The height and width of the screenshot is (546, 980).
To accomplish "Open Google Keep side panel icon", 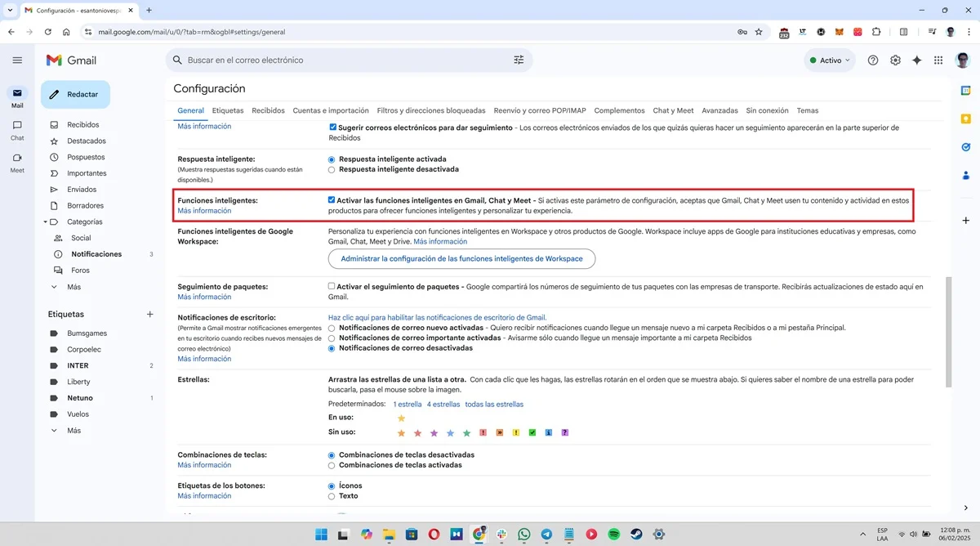I will pyautogui.click(x=965, y=119).
